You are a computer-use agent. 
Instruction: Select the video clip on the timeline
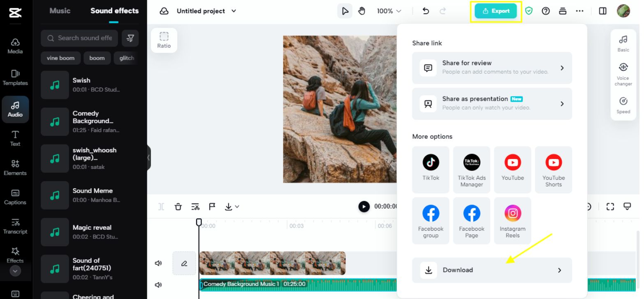pyautogui.click(x=272, y=263)
